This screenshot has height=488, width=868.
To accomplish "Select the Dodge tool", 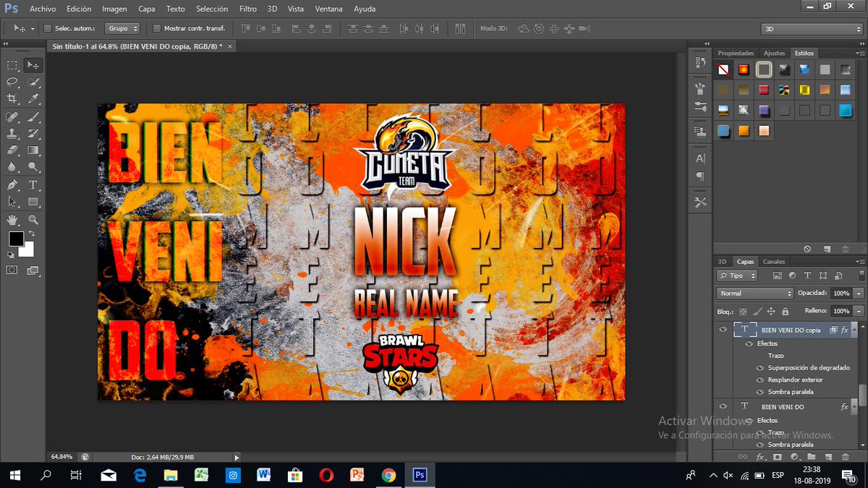I will 33,167.
